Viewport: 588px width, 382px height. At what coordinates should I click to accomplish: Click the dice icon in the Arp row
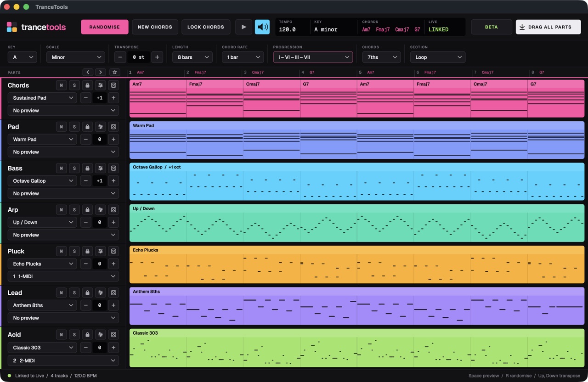[x=113, y=210]
